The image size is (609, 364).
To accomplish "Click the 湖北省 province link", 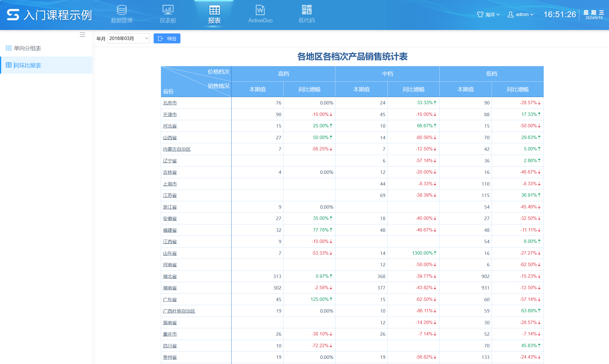I will [170, 276].
